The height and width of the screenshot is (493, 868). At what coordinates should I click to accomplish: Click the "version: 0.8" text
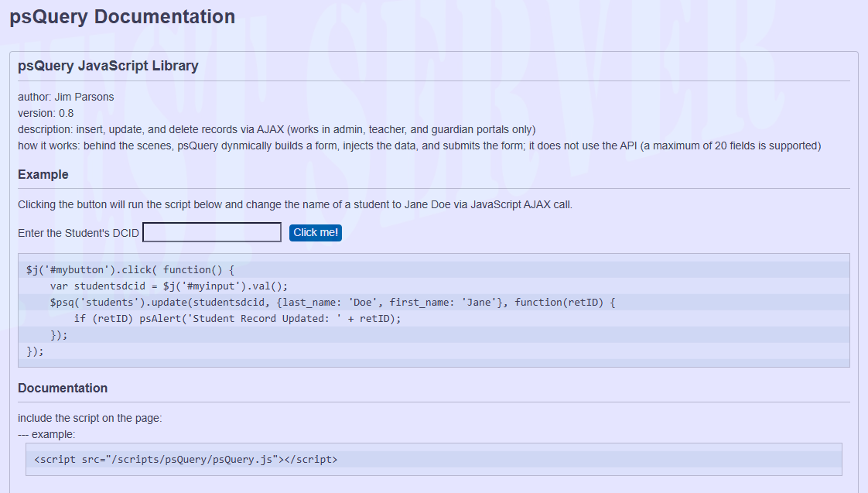[46, 113]
